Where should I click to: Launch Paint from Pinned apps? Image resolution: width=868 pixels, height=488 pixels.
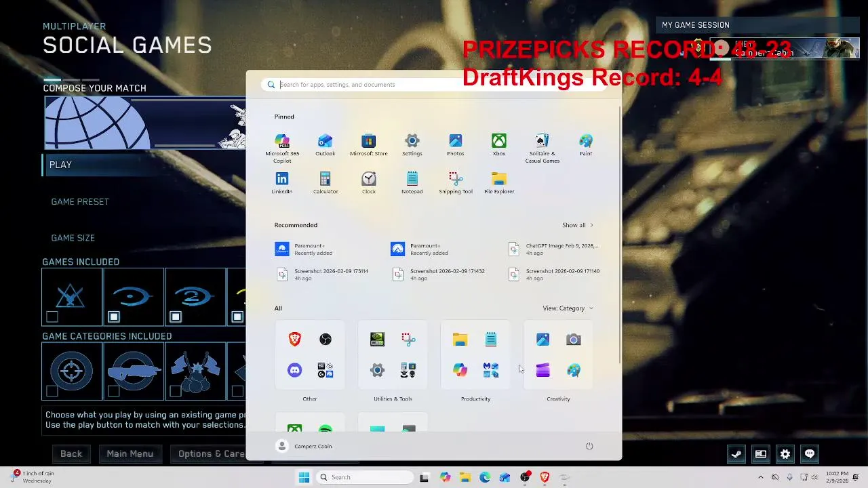tap(586, 145)
